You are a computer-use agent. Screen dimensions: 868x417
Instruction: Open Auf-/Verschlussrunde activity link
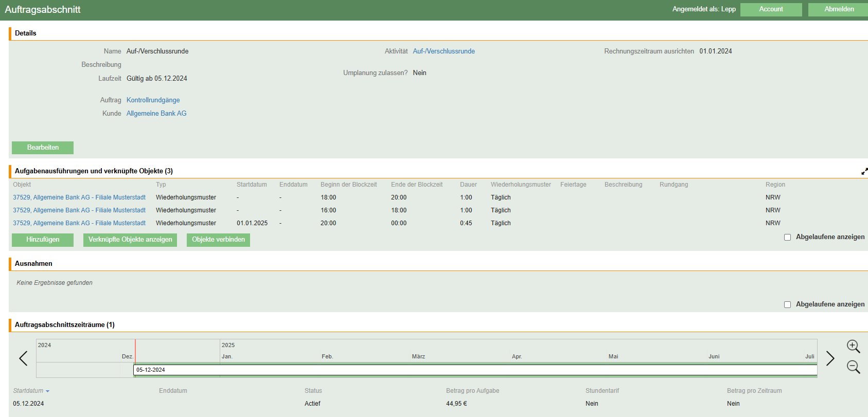(x=444, y=51)
